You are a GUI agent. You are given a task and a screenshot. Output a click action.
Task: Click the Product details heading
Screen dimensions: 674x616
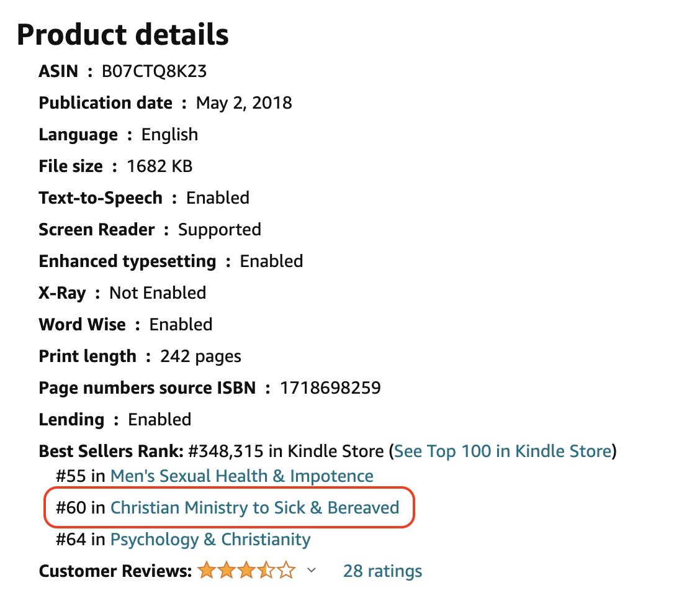[123, 34]
